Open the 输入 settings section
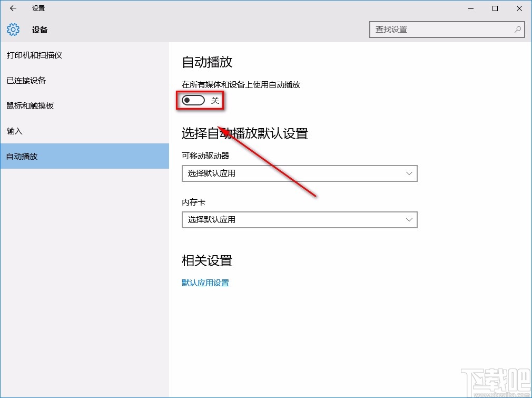The image size is (532, 398). [14, 131]
